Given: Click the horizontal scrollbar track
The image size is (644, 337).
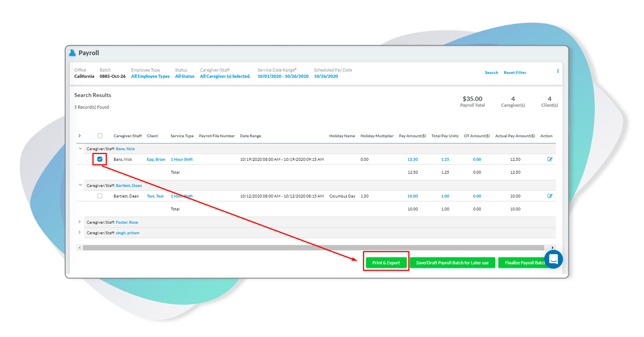Looking at the screenshot, I should point(313,248).
